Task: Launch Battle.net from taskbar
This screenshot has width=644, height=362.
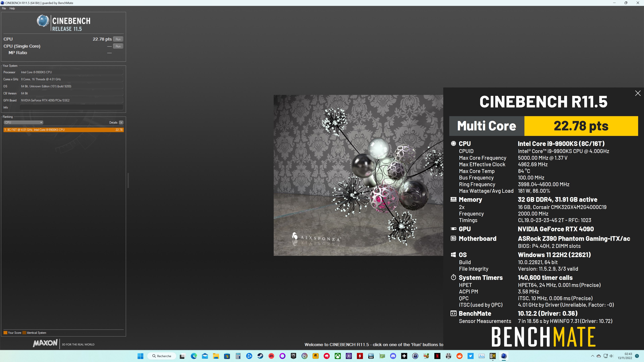Action: point(249,356)
